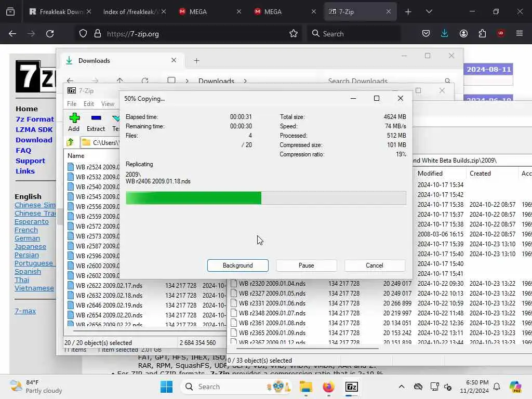Click the horizontal scrollbar in archive window

(307, 348)
